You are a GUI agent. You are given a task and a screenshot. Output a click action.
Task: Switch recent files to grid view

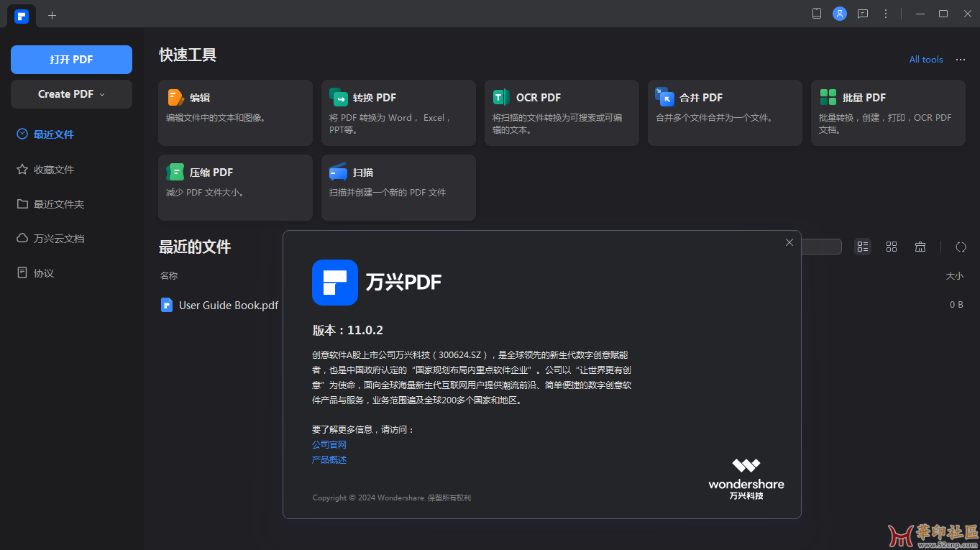click(892, 247)
